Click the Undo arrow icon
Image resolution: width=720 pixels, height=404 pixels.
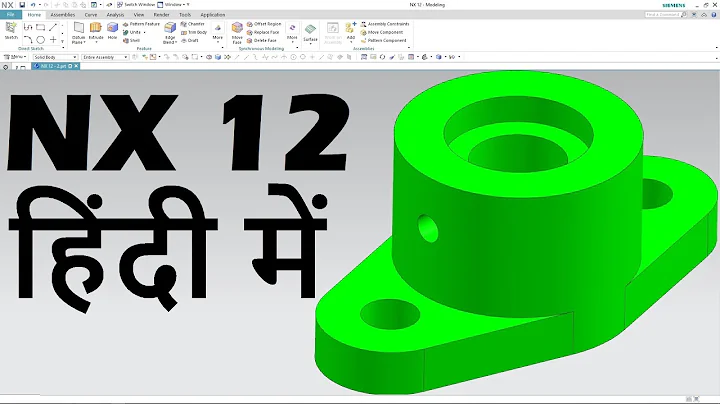[33, 5]
